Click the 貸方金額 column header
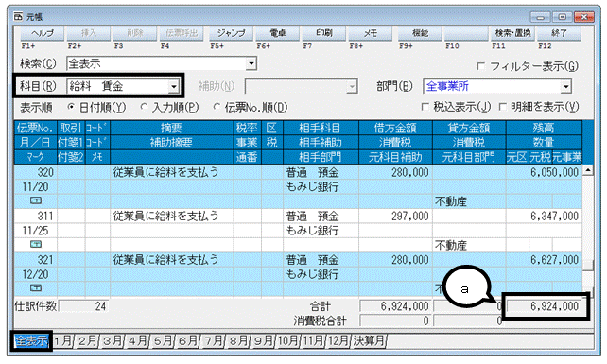The height and width of the screenshot is (364, 607). coord(469,128)
